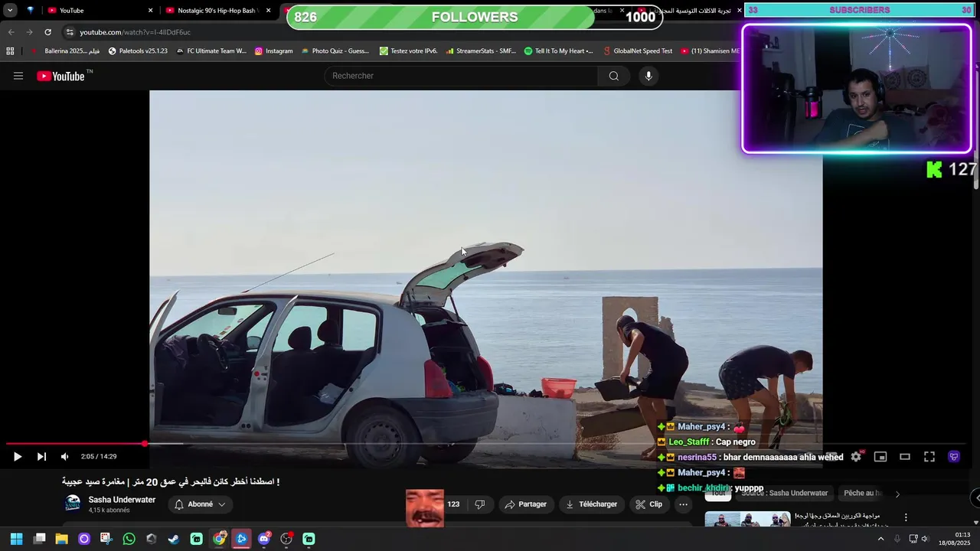This screenshot has width=980, height=551.
Task: Reload the page
Action: coord(47,32)
